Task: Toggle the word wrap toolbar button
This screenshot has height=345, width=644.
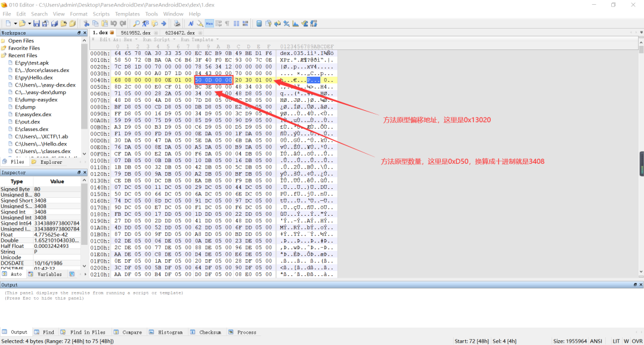Action: [218, 23]
